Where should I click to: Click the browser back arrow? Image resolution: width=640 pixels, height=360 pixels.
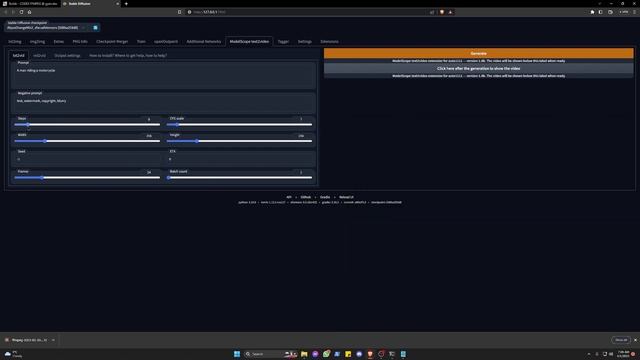click(x=6, y=12)
